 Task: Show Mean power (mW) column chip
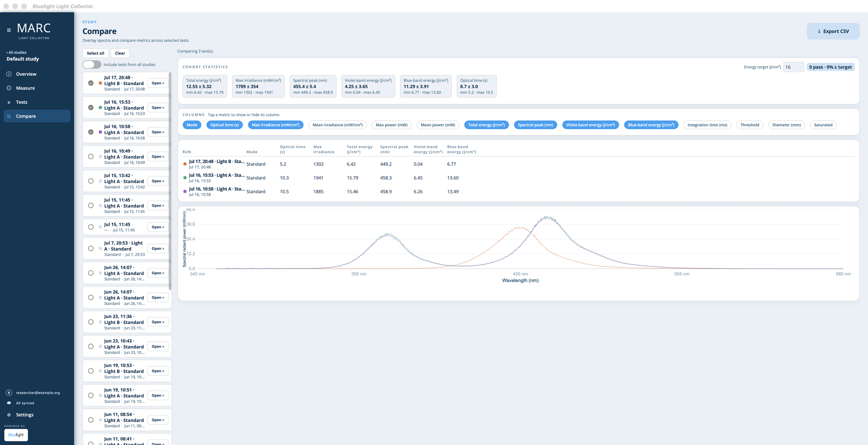[438, 125]
